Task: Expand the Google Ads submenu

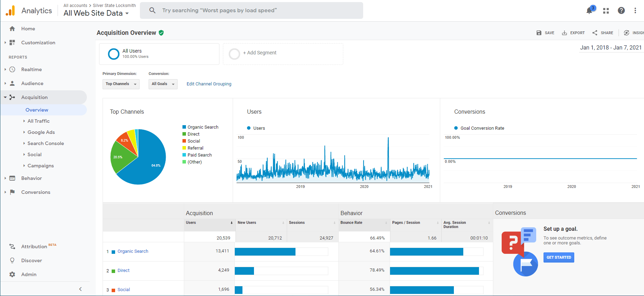Action: (x=41, y=132)
